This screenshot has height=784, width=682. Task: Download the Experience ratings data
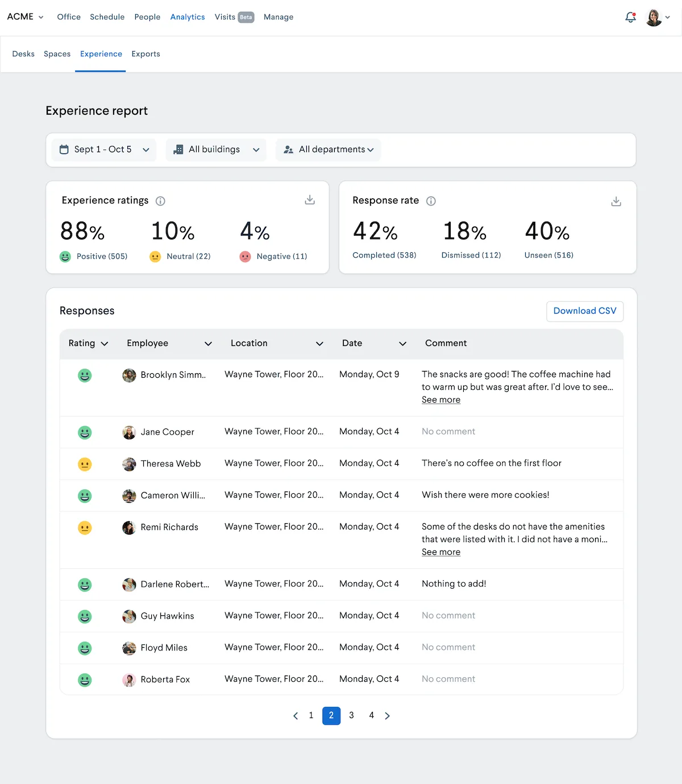pyautogui.click(x=310, y=200)
